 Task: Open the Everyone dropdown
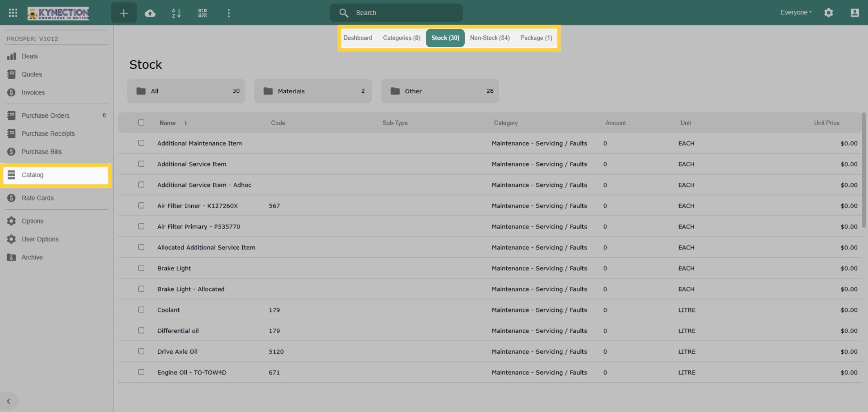(796, 12)
